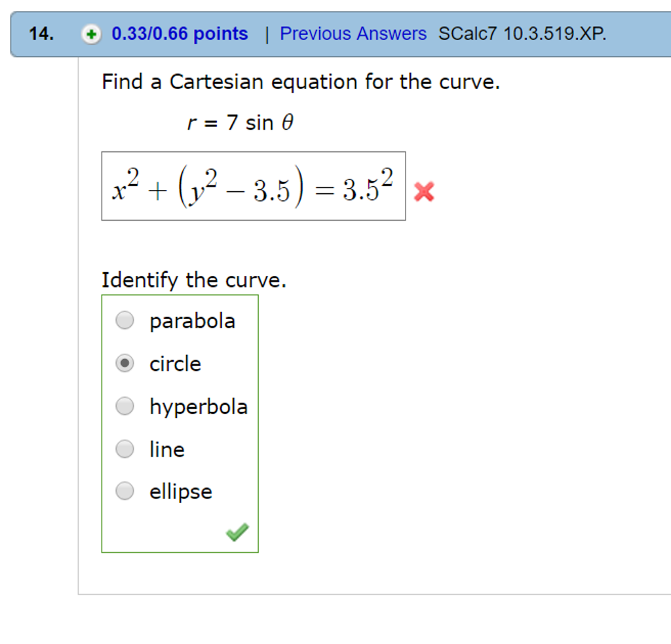Select the parabola radio button
The height and width of the screenshot is (644, 671).
(125, 320)
